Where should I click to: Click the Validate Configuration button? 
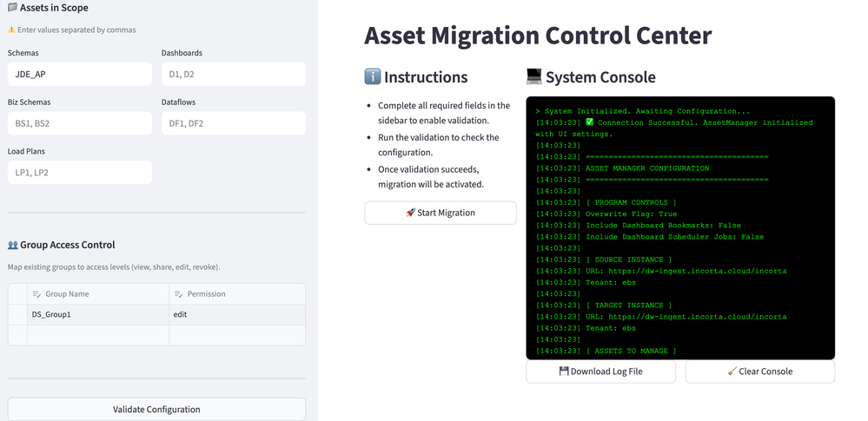[x=156, y=410]
